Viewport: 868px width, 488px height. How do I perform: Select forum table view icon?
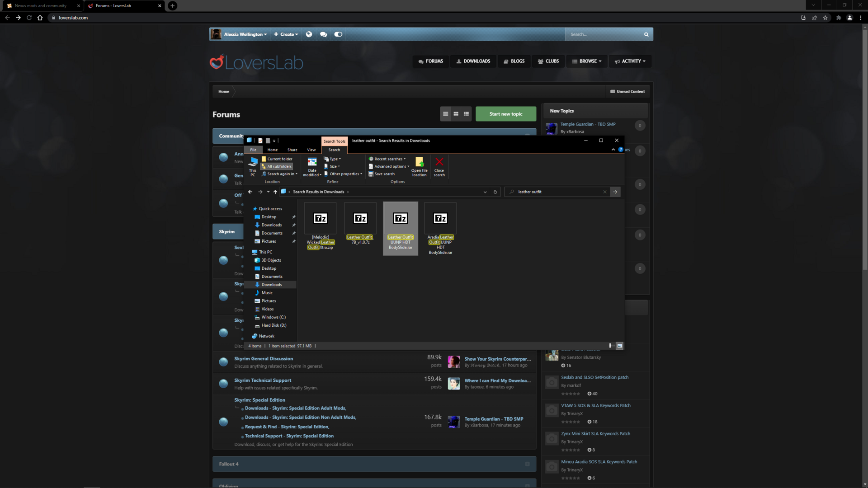pos(445,114)
